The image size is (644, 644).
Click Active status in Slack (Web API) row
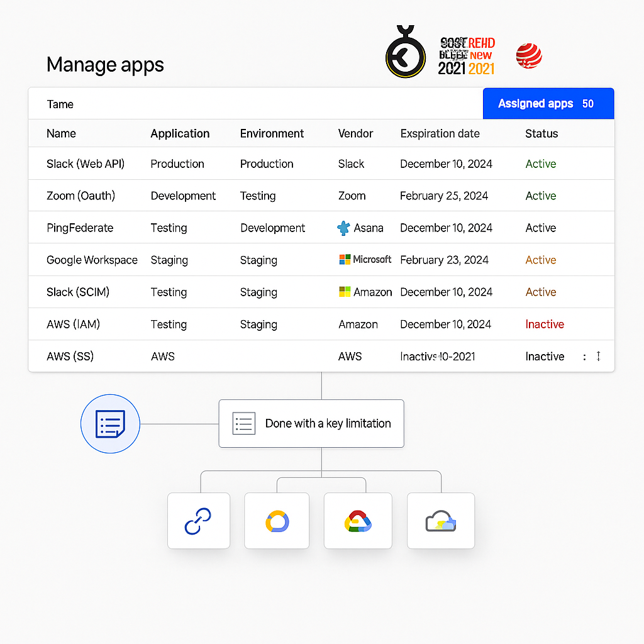540,164
